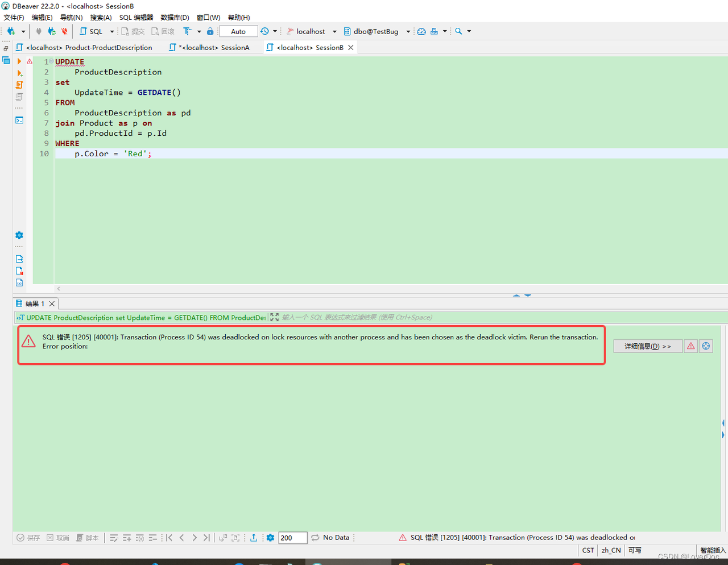
Task: Open the 文件(F) menu
Action: pos(14,18)
